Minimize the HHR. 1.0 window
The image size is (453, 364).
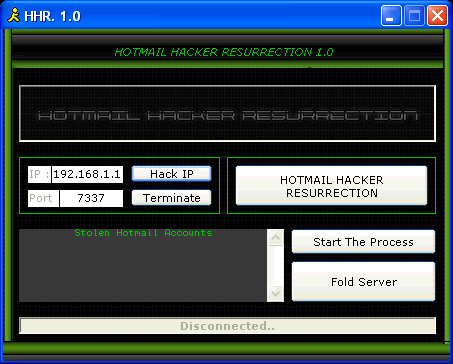(391, 16)
